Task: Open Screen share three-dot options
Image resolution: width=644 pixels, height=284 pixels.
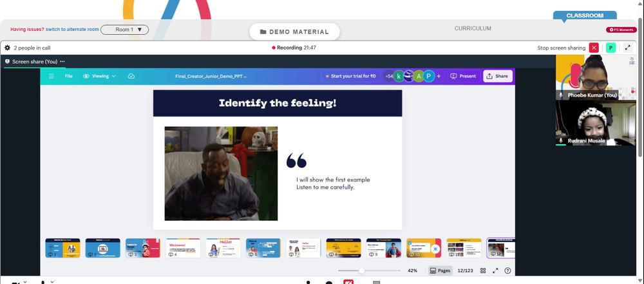Action: [x=62, y=61]
